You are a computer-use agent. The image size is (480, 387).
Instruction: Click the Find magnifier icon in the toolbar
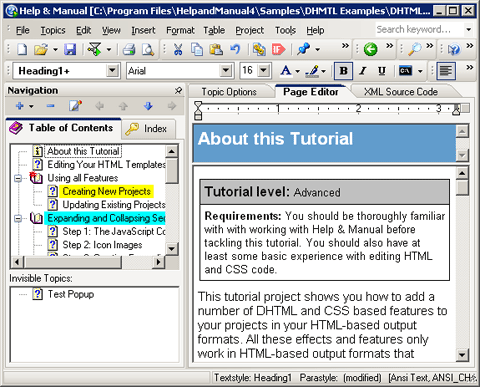coord(415,49)
